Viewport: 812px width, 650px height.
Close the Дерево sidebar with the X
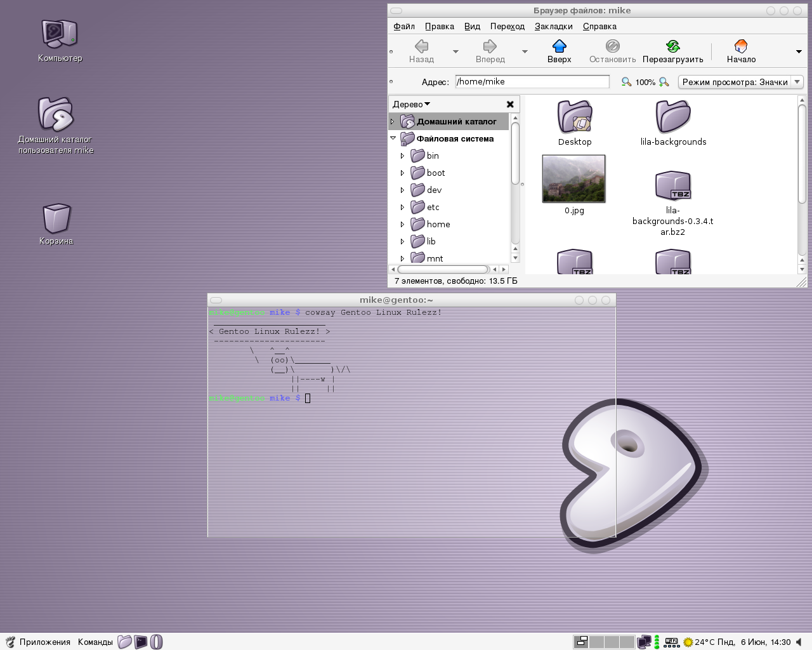point(510,104)
